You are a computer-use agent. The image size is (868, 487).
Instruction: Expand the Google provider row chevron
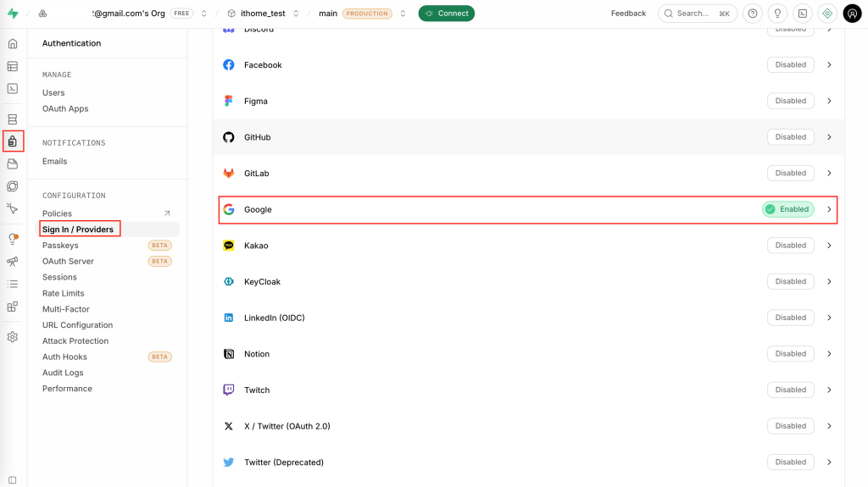click(x=829, y=209)
